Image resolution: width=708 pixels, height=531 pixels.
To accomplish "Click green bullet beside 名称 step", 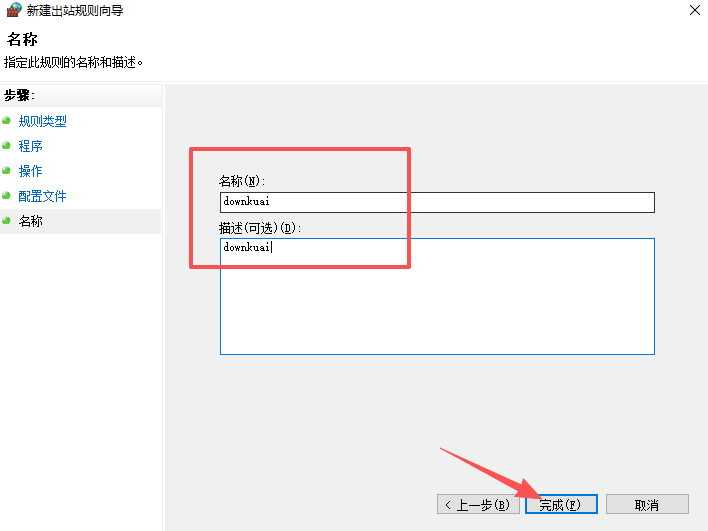I will tap(8, 221).
